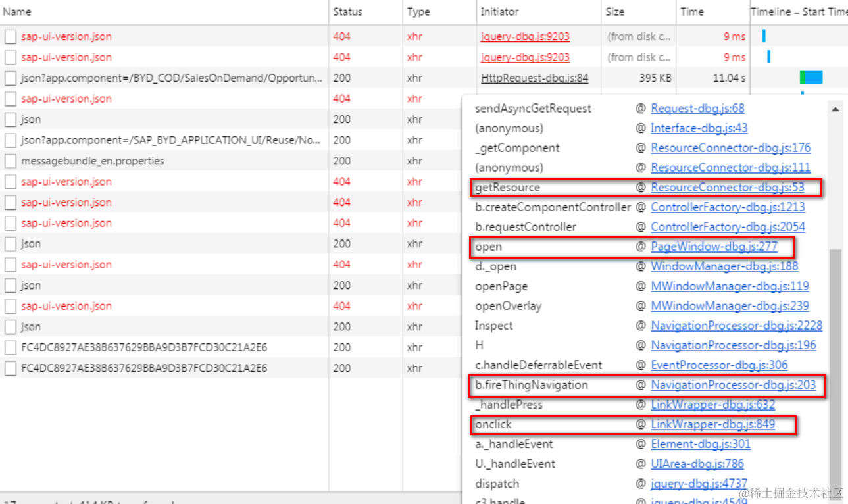Screen dimensions: 848x504
Task: Open MWindowManager-dbg.js:239 source link
Action: [730, 306]
